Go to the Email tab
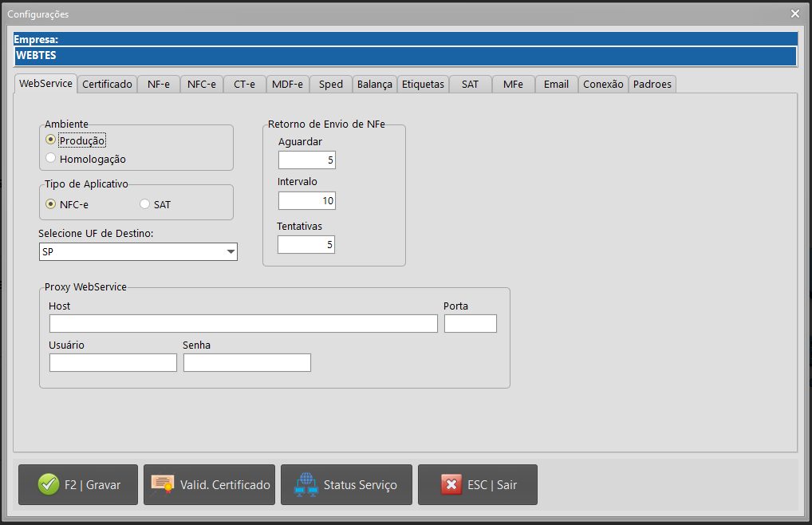Image resolution: width=812 pixels, height=525 pixels. (x=556, y=84)
